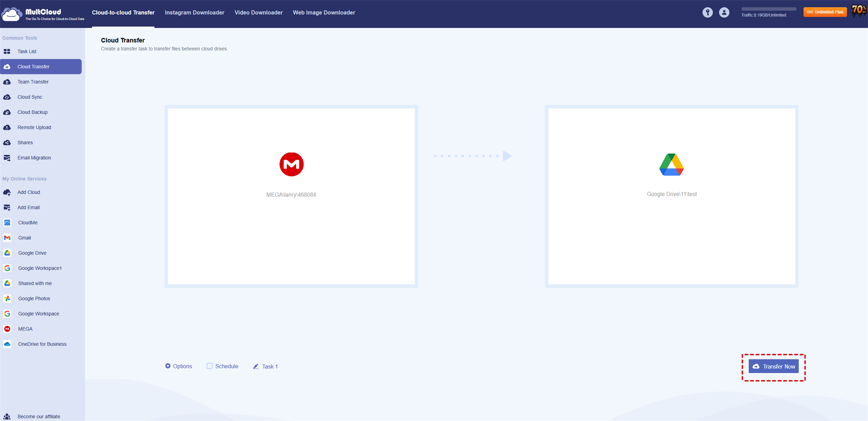Click the Add Email link
Viewport: 868px width, 421px height.
(28, 207)
